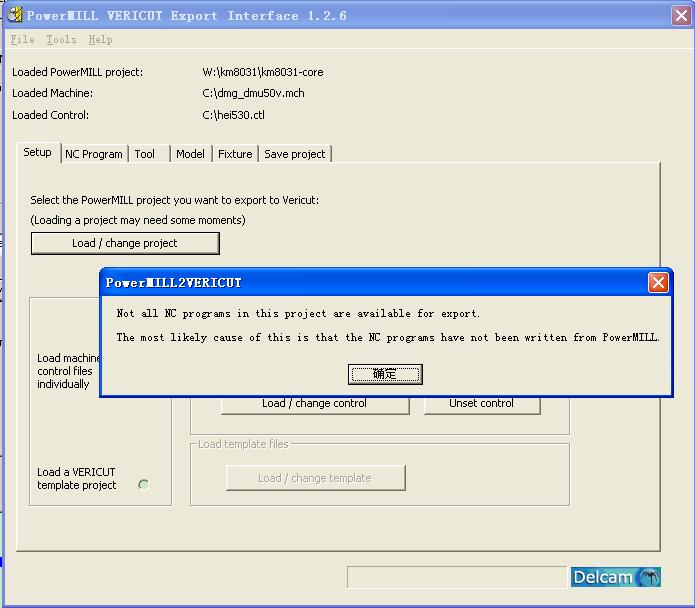Click the Loaded Machine label
695x608 pixels.
(x=52, y=94)
